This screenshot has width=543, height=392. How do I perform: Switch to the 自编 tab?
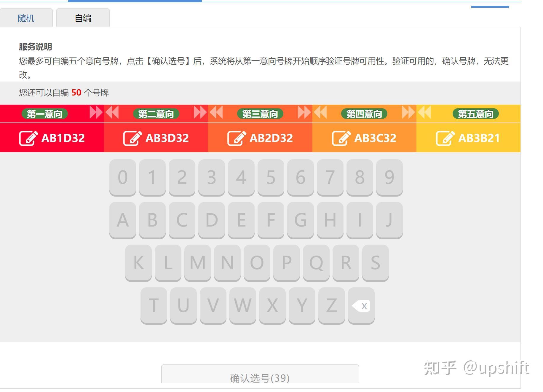coord(83,18)
